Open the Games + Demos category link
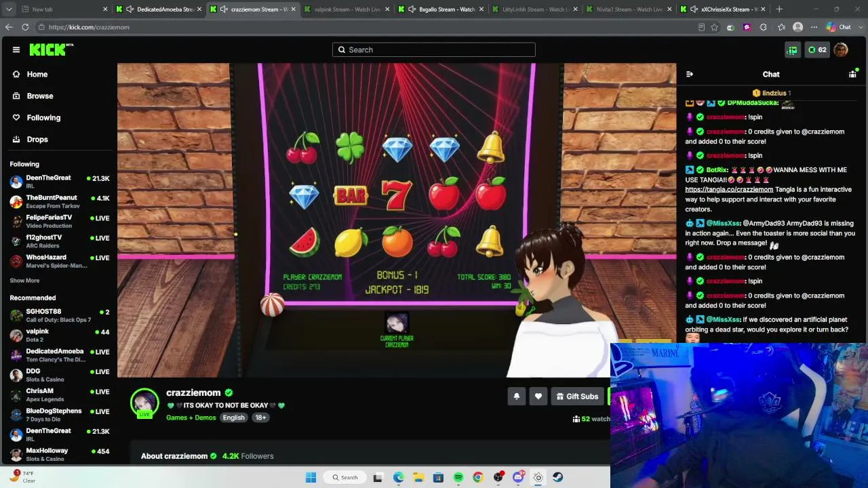The image size is (868, 488). [191, 418]
